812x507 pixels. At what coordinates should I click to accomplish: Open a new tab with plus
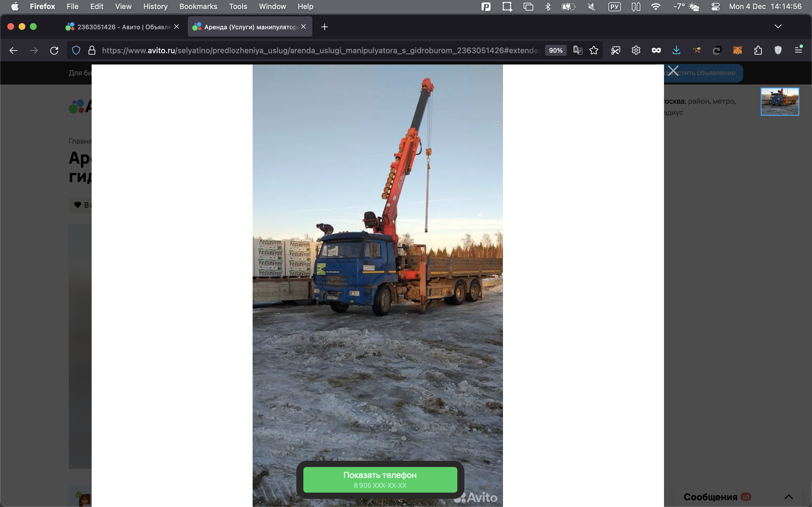click(324, 27)
